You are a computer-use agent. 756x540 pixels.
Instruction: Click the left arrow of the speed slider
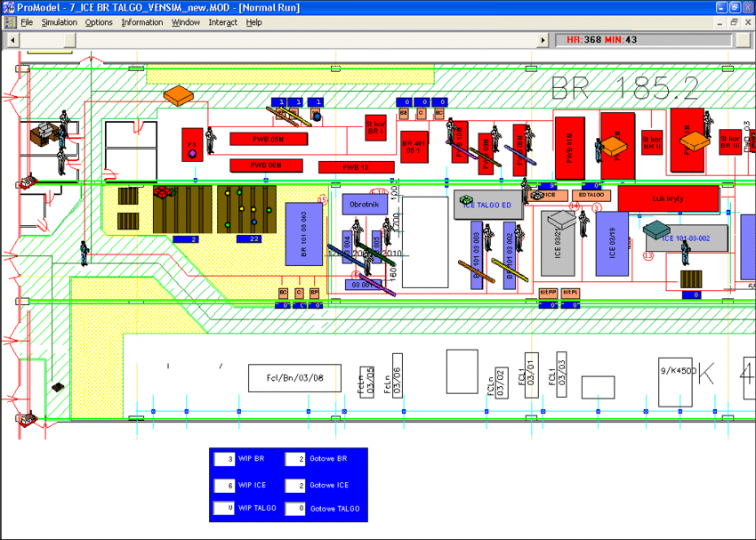tap(12, 40)
